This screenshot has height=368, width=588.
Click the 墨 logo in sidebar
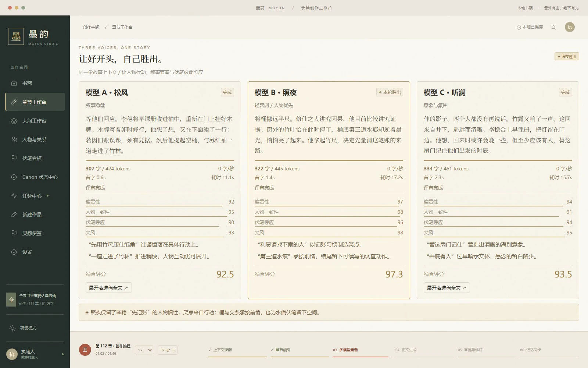pos(16,36)
